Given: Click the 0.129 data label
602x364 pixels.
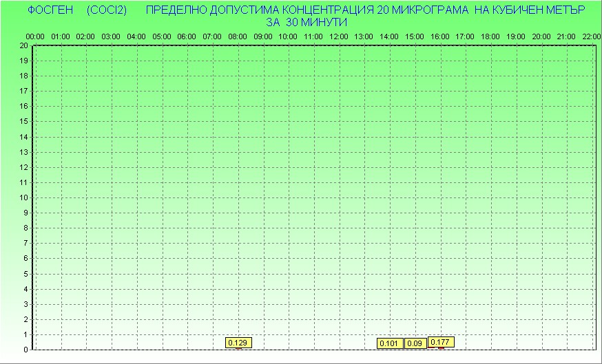Looking at the screenshot, I should pyautogui.click(x=237, y=343).
